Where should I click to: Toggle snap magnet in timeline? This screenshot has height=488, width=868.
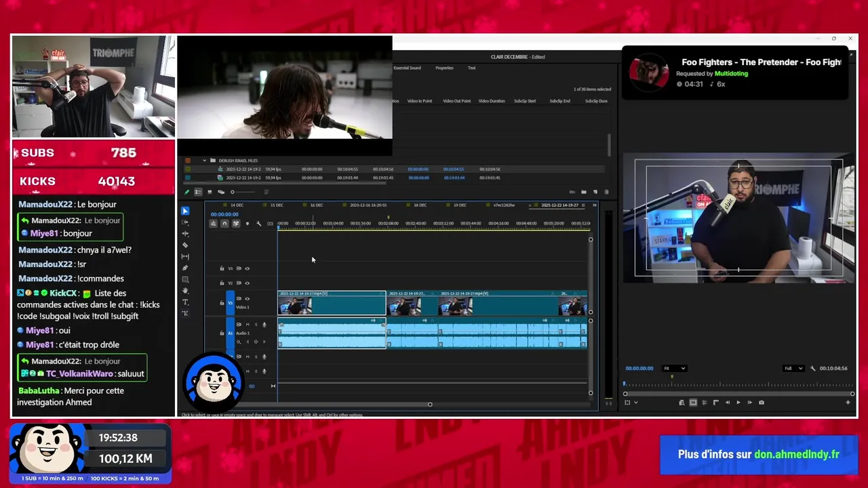tap(224, 224)
